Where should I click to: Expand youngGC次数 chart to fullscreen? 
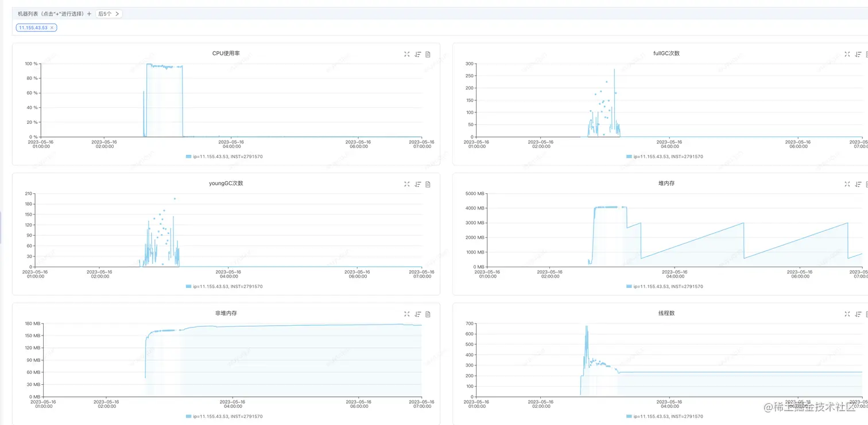click(x=407, y=184)
